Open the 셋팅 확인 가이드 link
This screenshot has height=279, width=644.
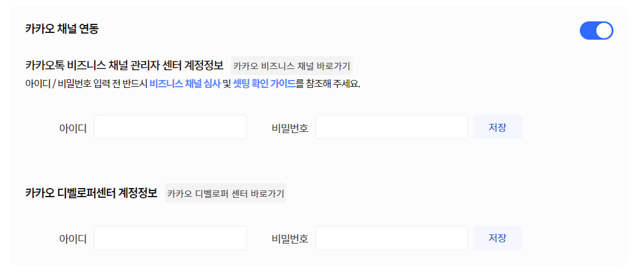pyautogui.click(x=264, y=84)
